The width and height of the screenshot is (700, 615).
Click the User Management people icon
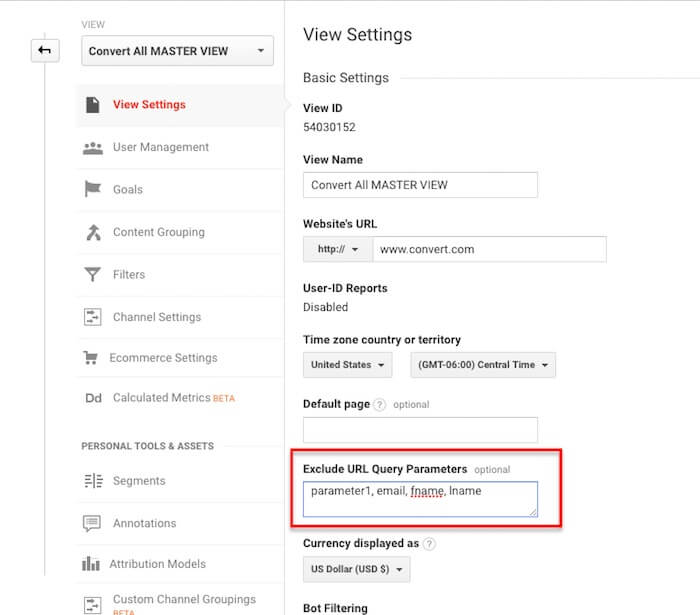(x=93, y=148)
